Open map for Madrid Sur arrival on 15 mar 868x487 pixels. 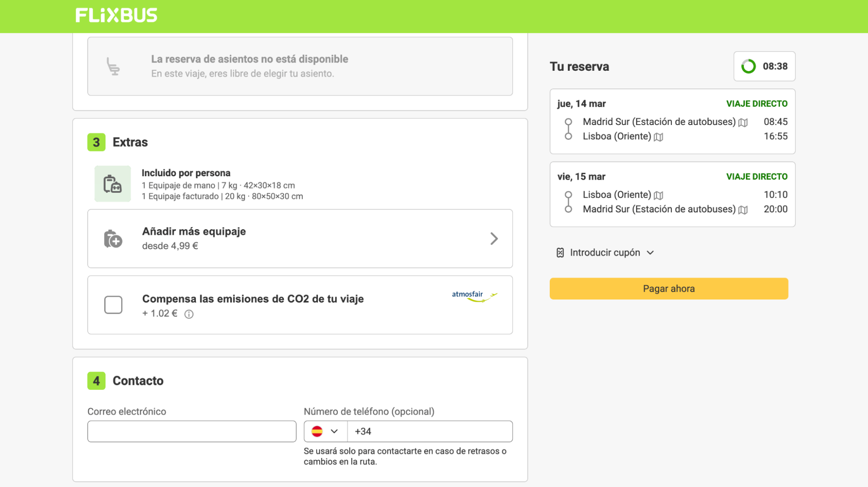click(x=743, y=210)
